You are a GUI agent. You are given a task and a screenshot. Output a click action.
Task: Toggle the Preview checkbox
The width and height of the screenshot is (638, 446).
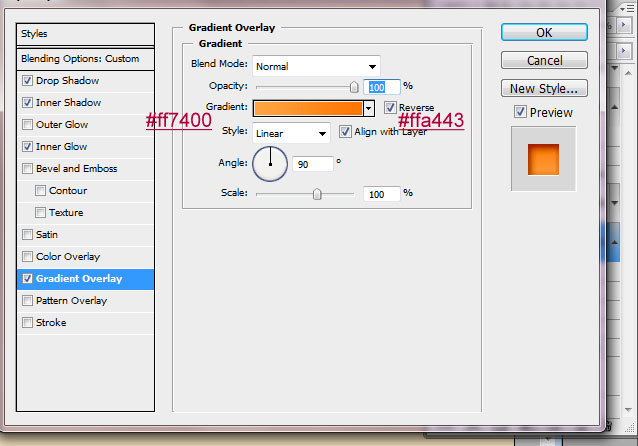click(520, 111)
